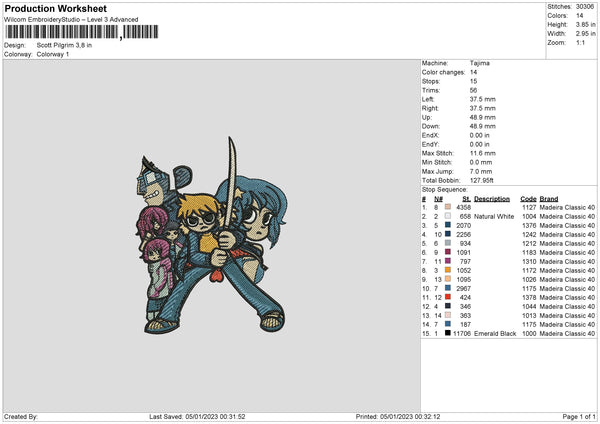Click the "Stops:" label
Screen dimensions: 600x424
click(430, 82)
